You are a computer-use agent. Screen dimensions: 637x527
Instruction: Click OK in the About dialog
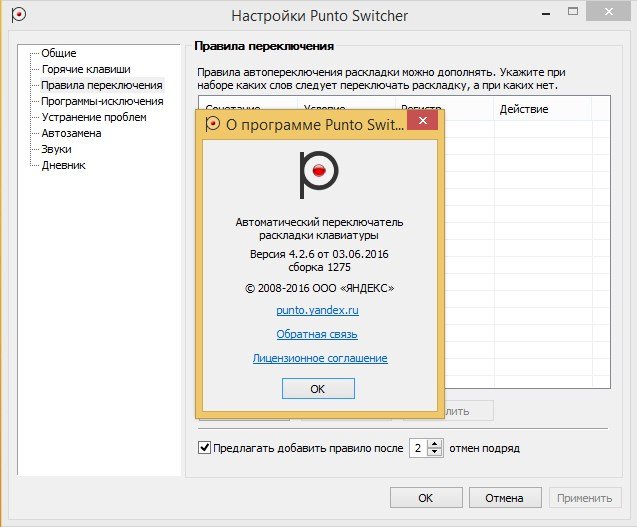318,389
